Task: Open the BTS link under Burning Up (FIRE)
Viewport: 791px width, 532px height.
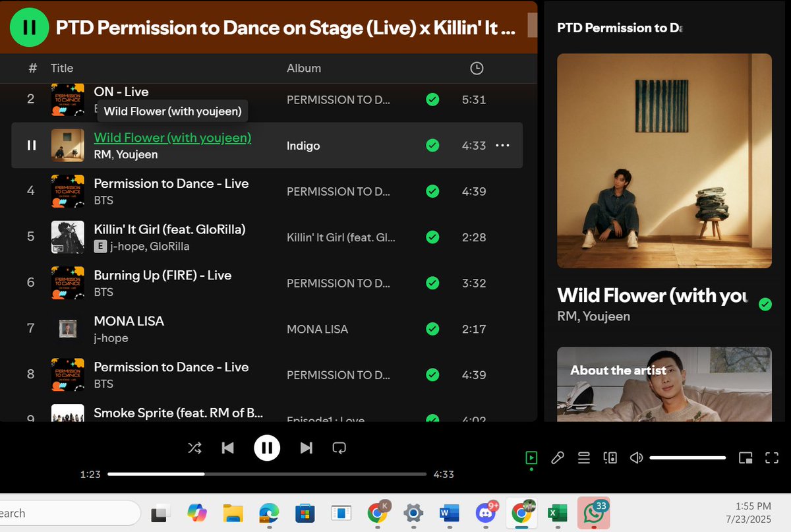Action: (103, 292)
